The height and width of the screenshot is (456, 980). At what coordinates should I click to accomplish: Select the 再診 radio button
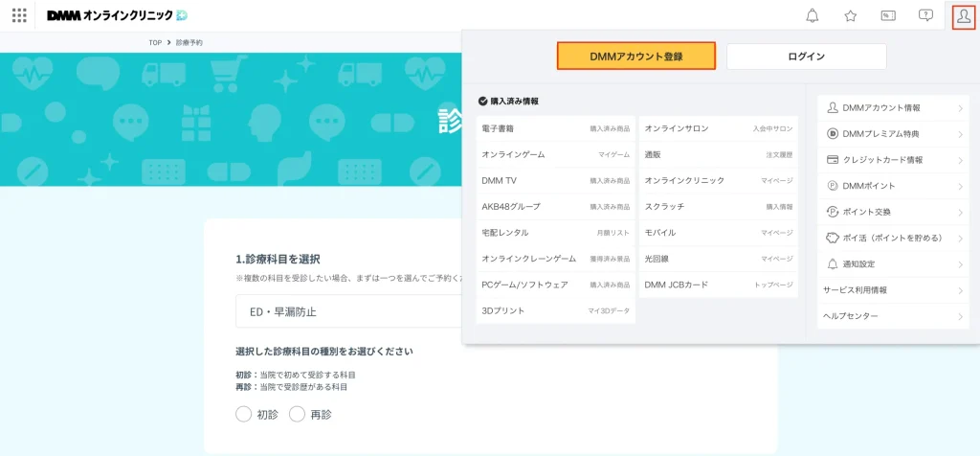point(297,414)
